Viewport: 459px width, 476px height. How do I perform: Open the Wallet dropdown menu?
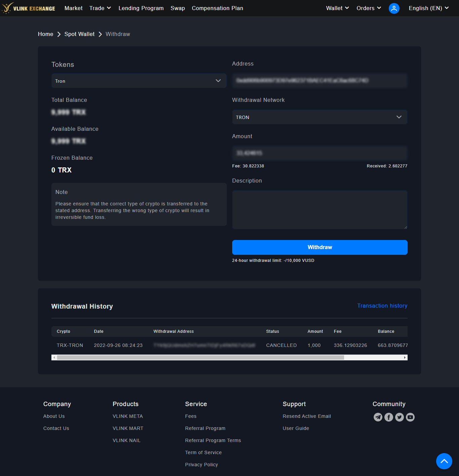pyautogui.click(x=337, y=8)
